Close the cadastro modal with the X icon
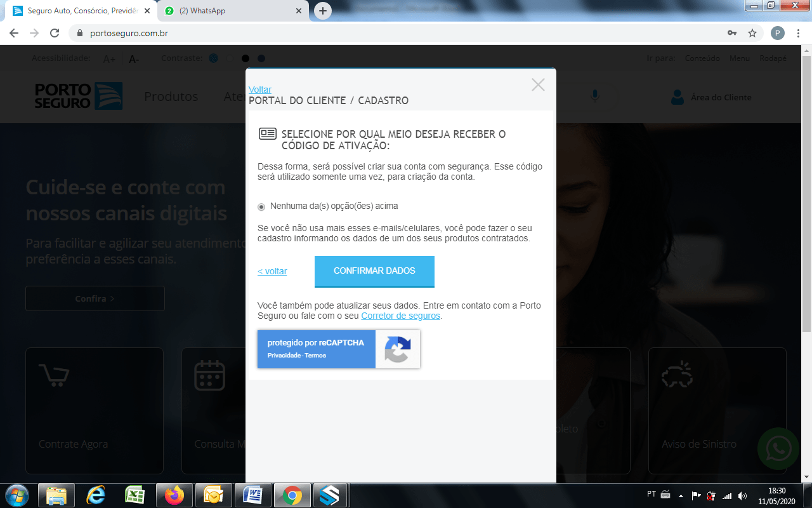The width and height of the screenshot is (812, 508). [x=538, y=84]
